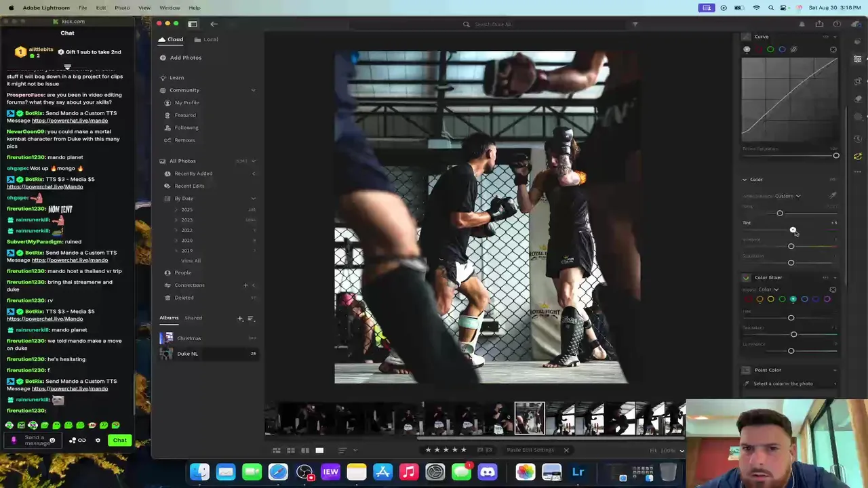Open the Window menu in menu bar
Viewport: 868px width, 488px height.
(170, 7)
